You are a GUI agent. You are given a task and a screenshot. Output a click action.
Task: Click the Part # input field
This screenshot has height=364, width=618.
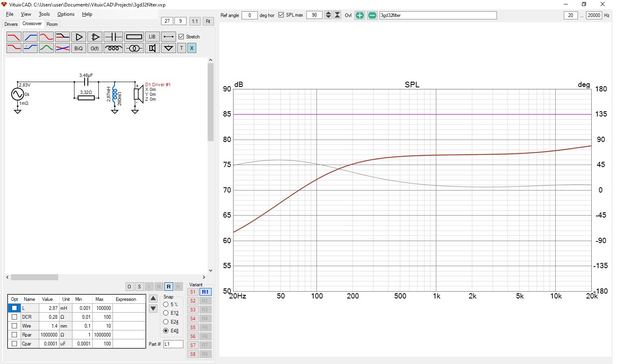point(173,344)
